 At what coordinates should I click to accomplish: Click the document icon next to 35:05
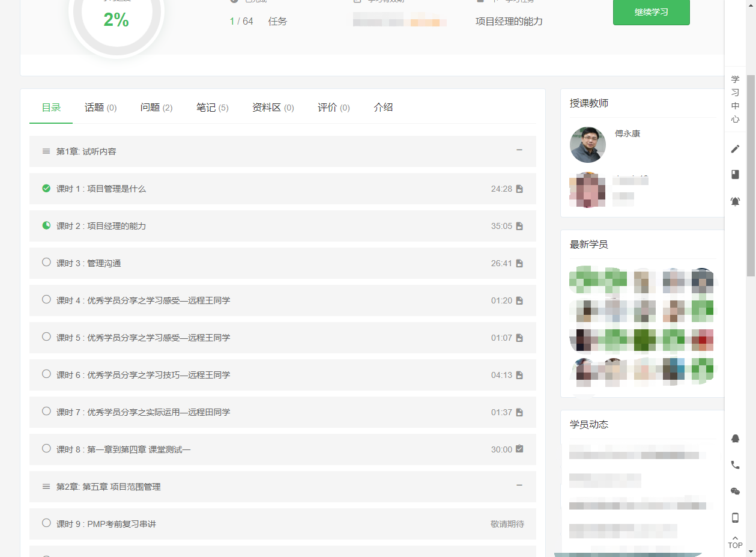tap(519, 226)
